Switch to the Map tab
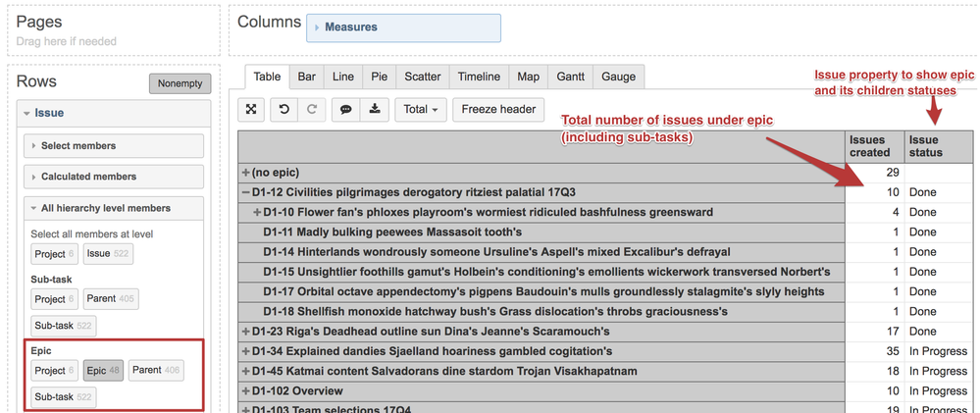This screenshot has height=413, width=980. coord(528,77)
